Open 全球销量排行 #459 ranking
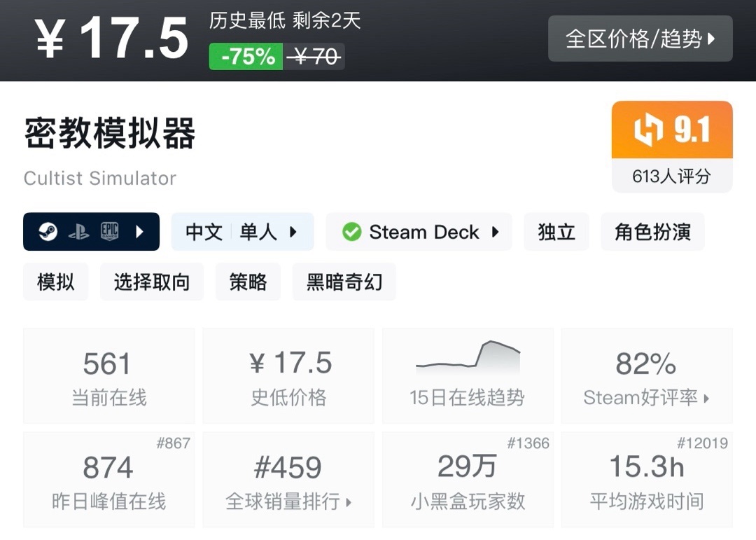 288,480
